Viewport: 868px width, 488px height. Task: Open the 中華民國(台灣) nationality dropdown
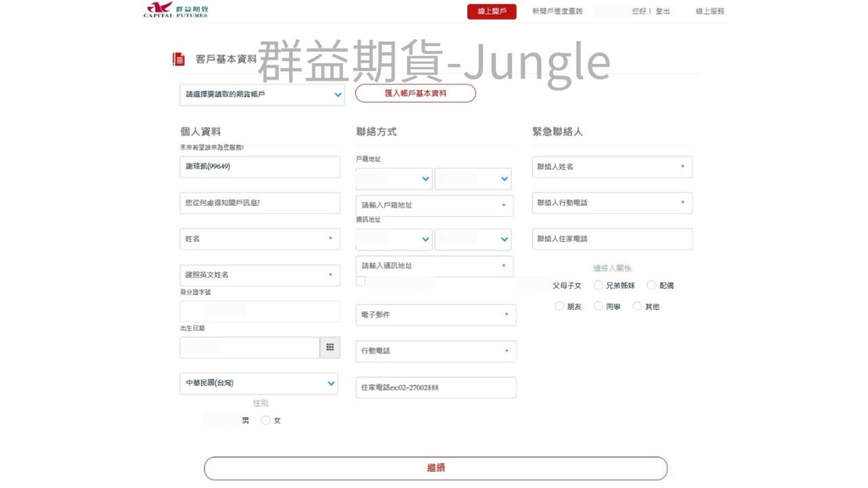coord(259,383)
